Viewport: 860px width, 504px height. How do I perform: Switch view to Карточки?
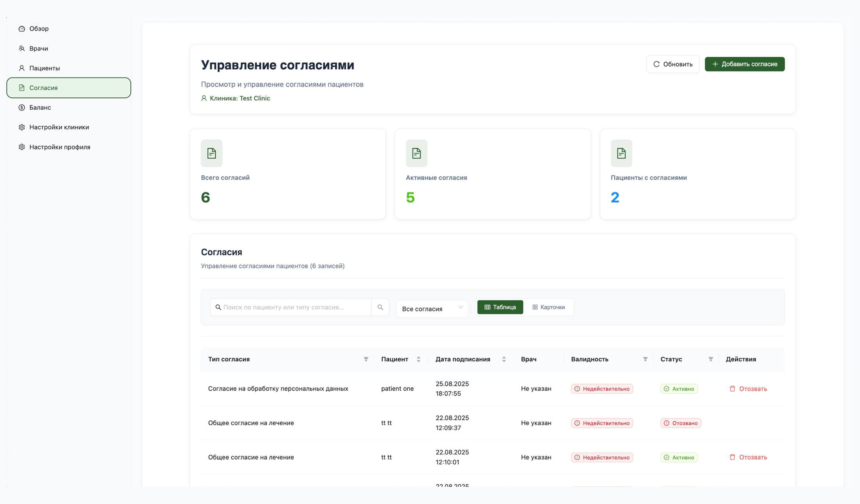click(x=548, y=307)
